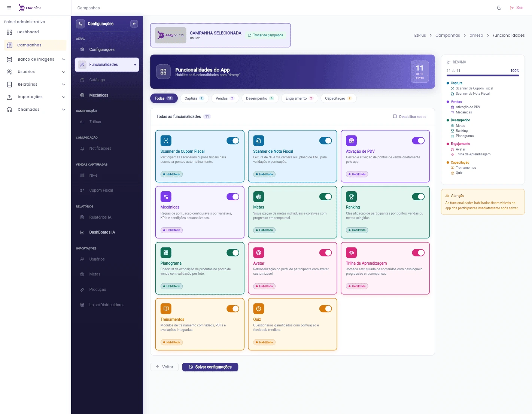This screenshot has width=532, height=414.
Task: Click the Mecânicas feature icon
Action: tap(166, 196)
